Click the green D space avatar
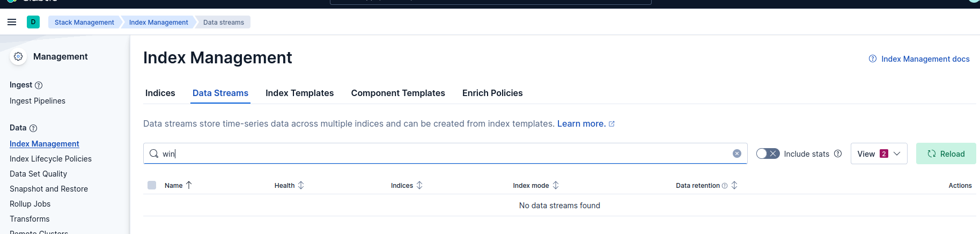 33,22
